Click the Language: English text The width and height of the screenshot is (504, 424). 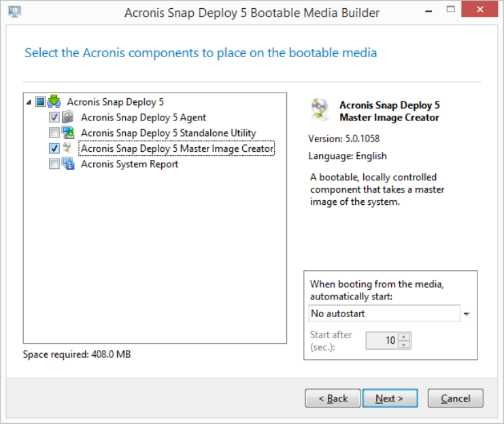pos(348,156)
